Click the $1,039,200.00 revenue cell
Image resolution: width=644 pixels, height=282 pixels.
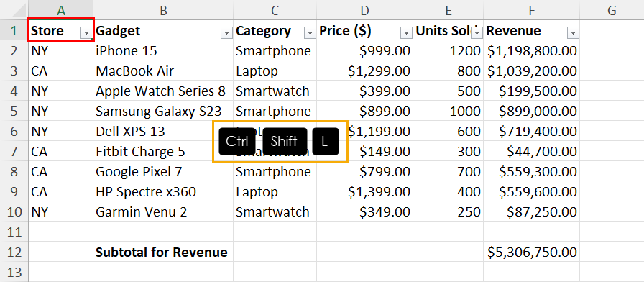coord(531,70)
